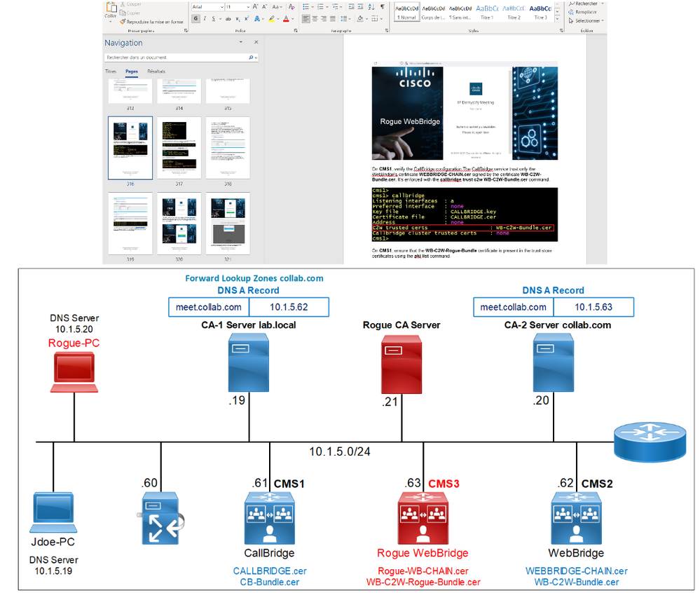Expand the styles gallery

pos(558,19)
